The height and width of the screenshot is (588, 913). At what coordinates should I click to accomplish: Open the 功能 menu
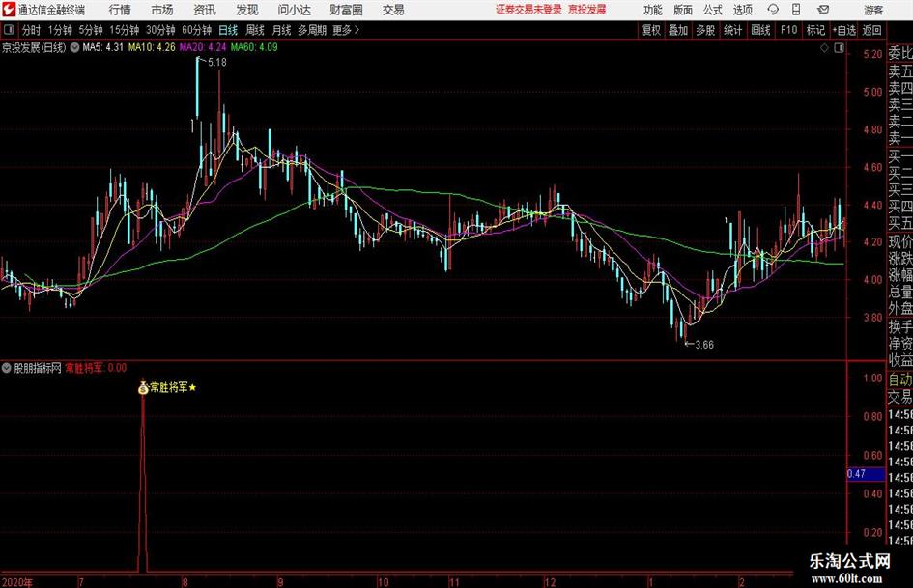tap(653, 10)
